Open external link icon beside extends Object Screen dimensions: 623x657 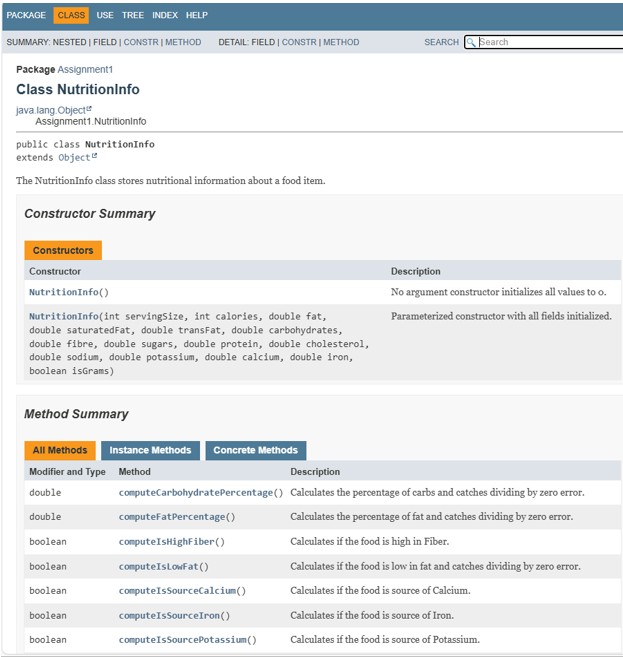click(x=94, y=156)
